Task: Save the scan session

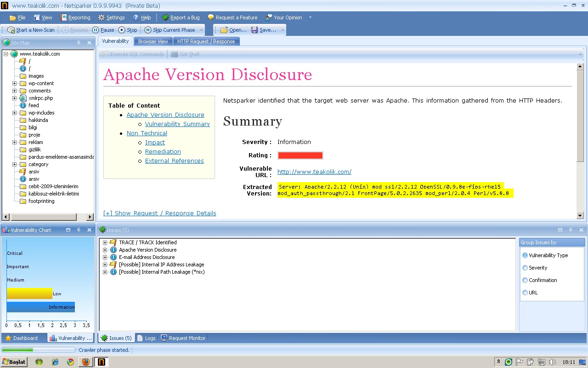Action: coord(264,30)
